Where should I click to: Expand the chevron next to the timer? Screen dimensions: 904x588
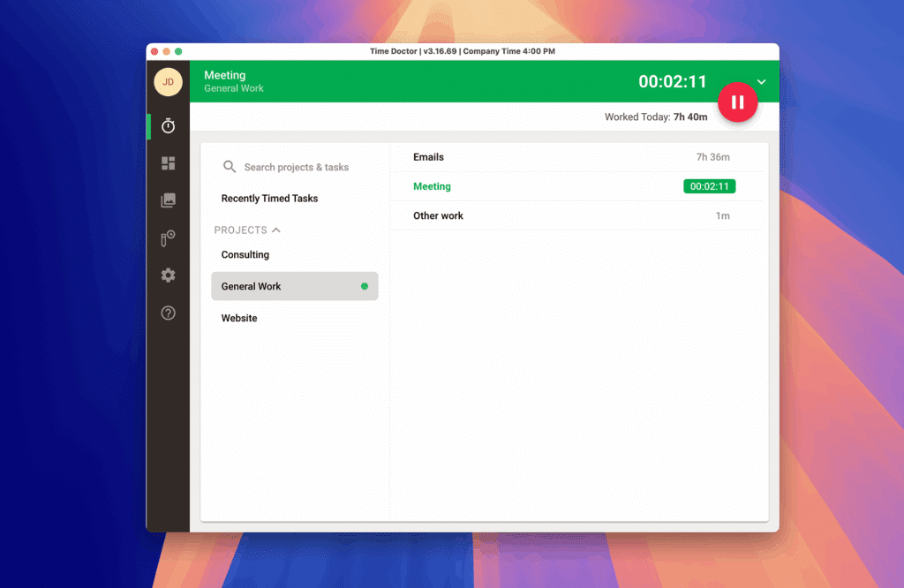[x=762, y=82]
